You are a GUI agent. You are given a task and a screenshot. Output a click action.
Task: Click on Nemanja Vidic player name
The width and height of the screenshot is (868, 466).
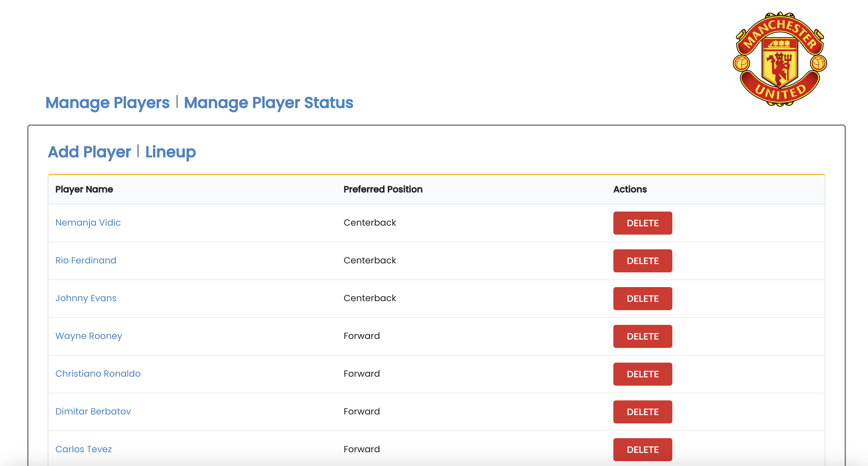click(x=89, y=223)
